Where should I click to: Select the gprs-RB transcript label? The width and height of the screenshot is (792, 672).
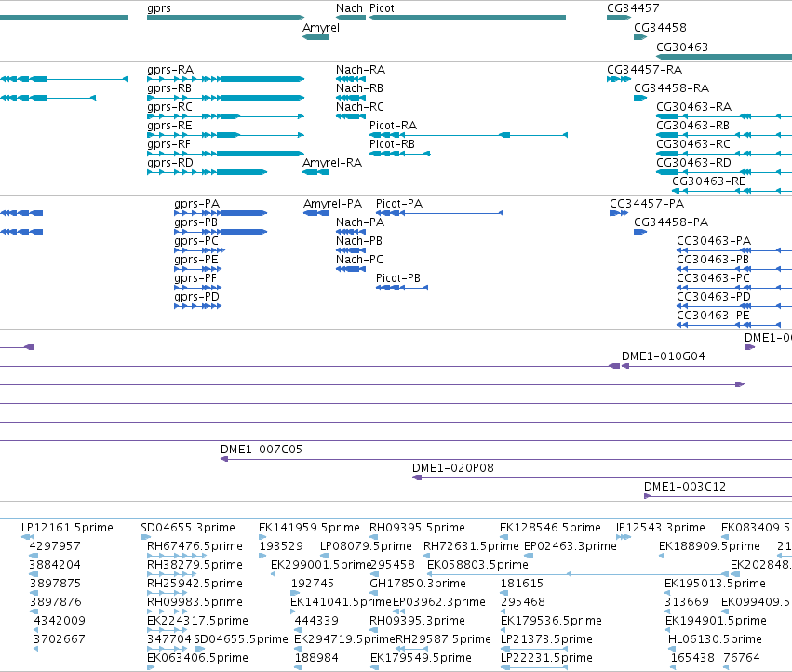pos(169,88)
